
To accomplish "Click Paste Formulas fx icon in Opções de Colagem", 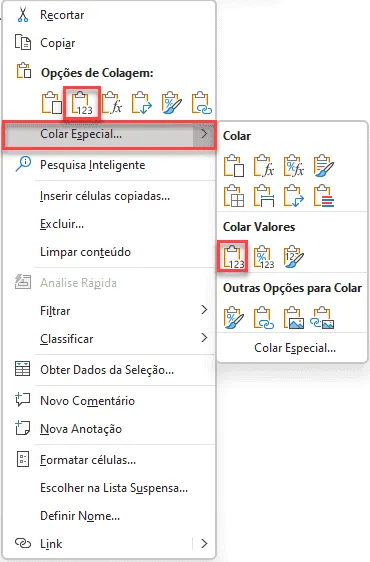I will (112, 104).
